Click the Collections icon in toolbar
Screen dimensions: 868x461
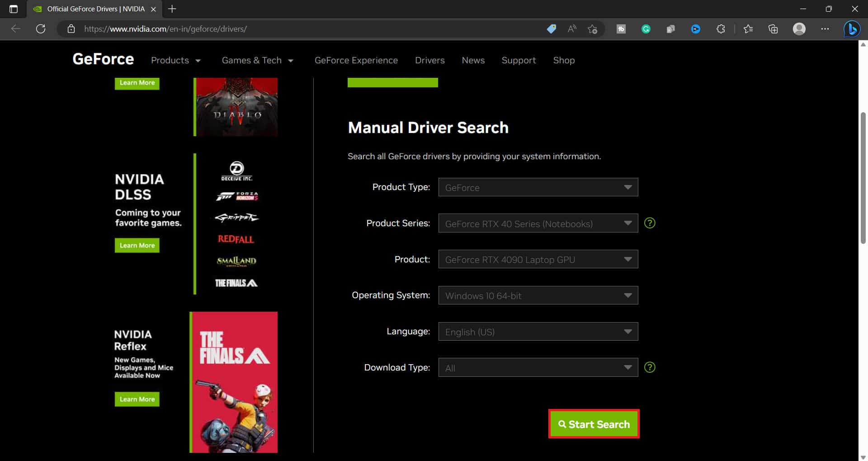pos(773,29)
